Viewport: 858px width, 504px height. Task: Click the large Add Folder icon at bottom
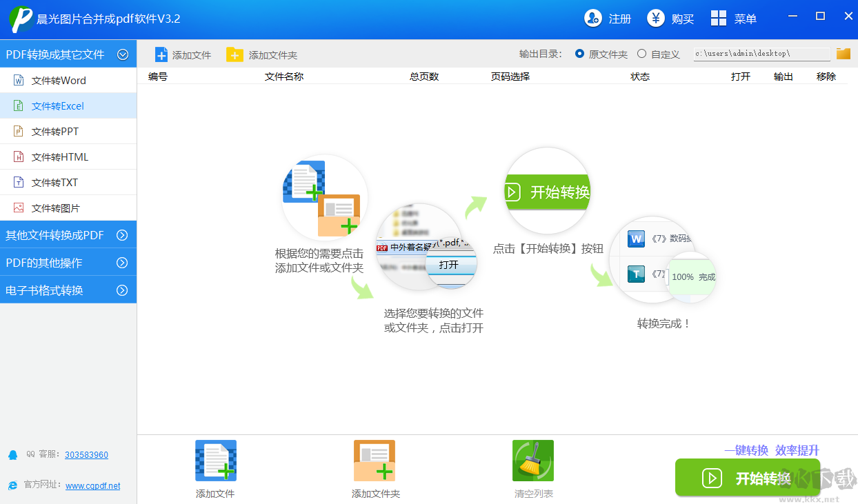(375, 461)
